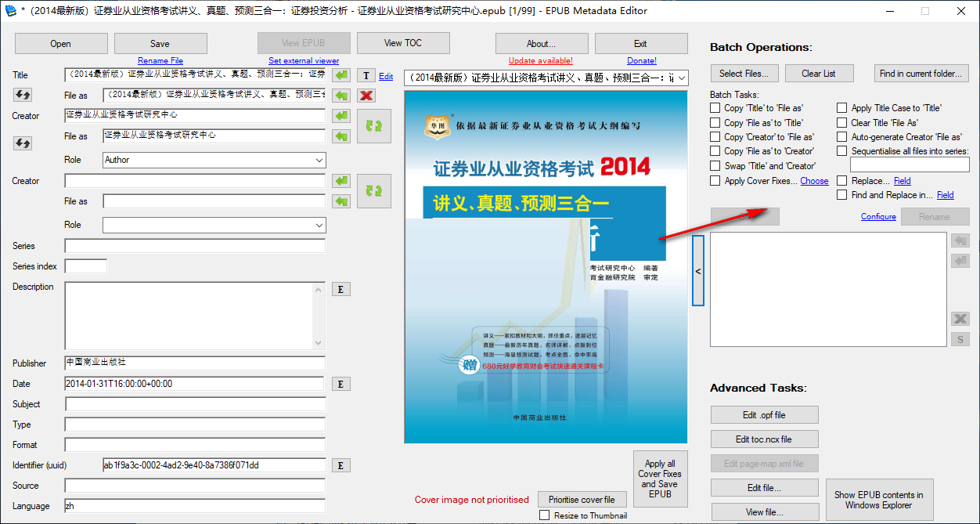
Task: Click Select Files... button
Action: (744, 74)
